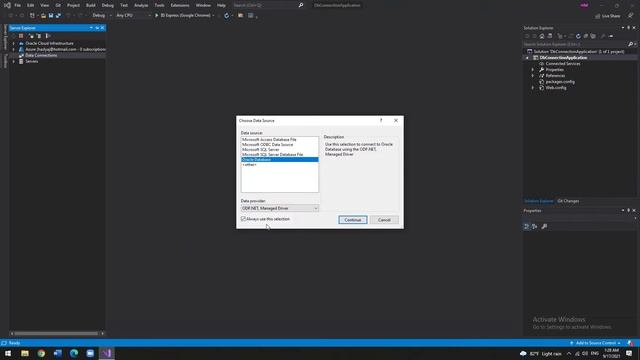Open the Git menu
This screenshot has width=640, height=360.
click(x=58, y=5)
